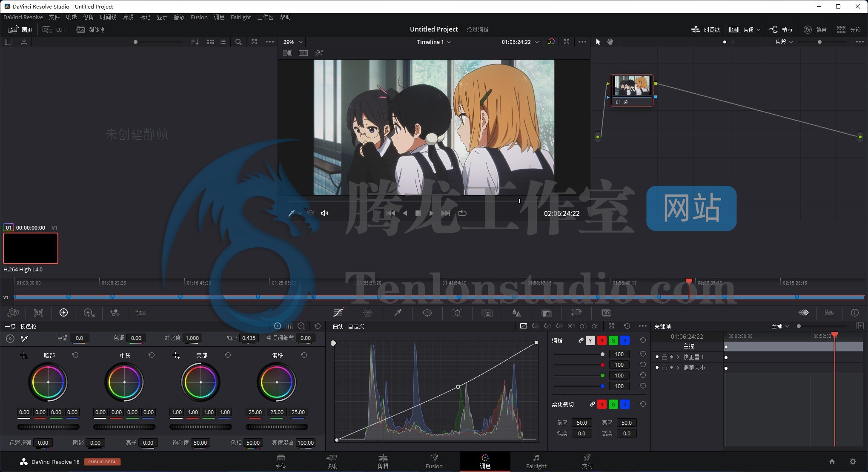The height and width of the screenshot is (472, 868).
Task: Expand the 校正器 1 keyframe track
Action: tap(678, 357)
